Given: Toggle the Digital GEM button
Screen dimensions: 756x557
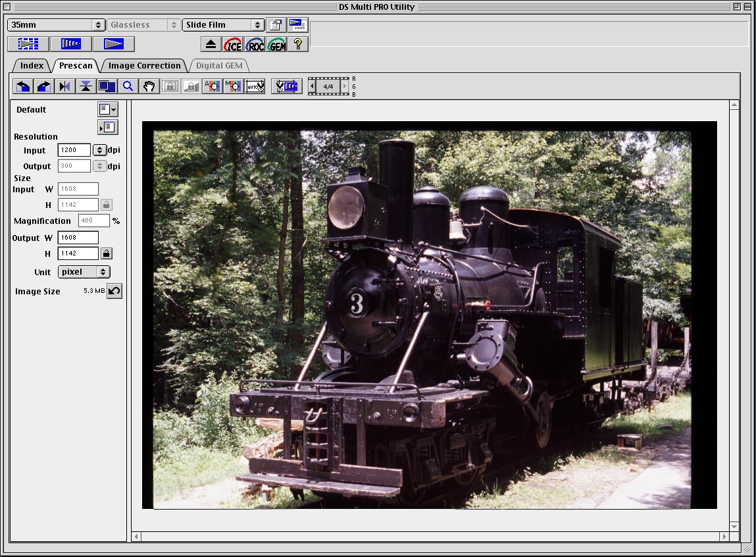Looking at the screenshot, I should (x=276, y=44).
